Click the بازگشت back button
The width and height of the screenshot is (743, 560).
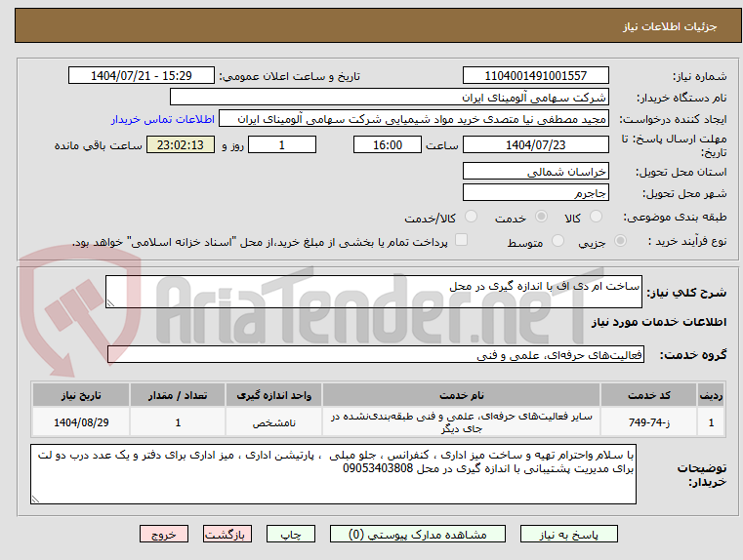[227, 534]
